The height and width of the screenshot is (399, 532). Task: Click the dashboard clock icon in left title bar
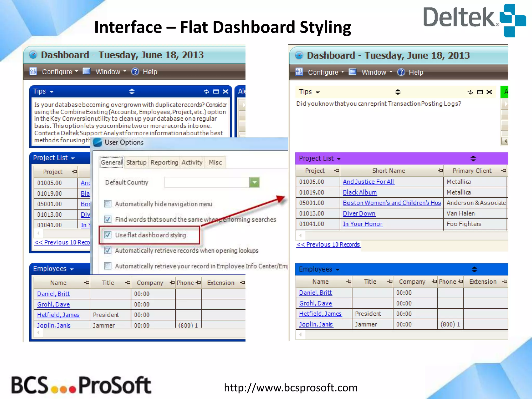(x=33, y=55)
